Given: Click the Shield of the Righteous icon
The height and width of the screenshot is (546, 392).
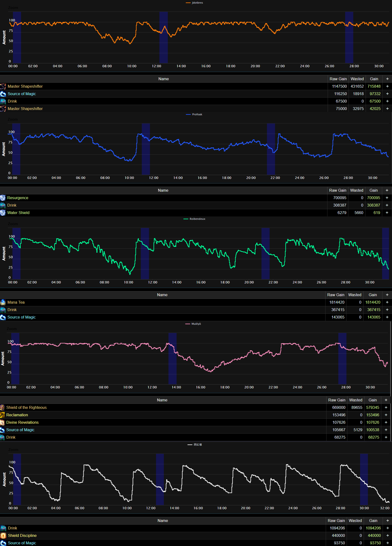Looking at the screenshot, I should click(x=2, y=407).
